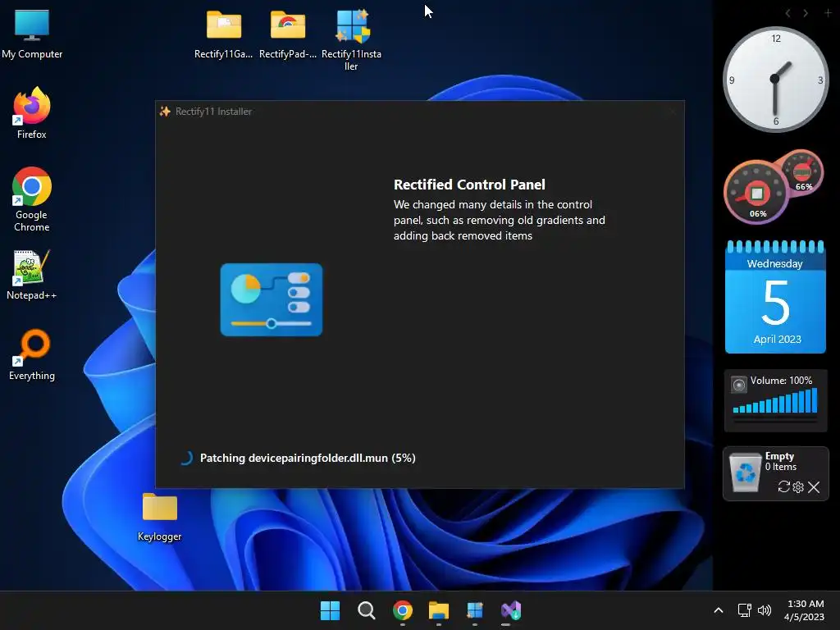Launch the Everything search shortcut
The height and width of the screenshot is (630, 840).
pos(32,354)
